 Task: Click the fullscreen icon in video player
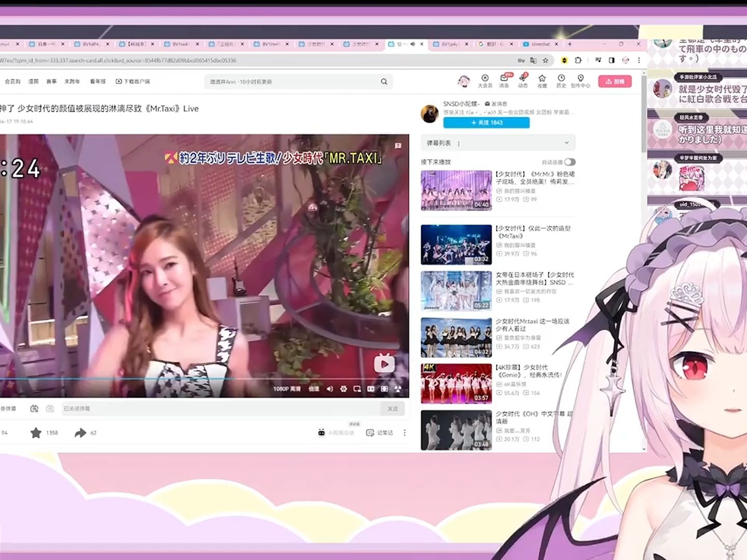point(398,388)
